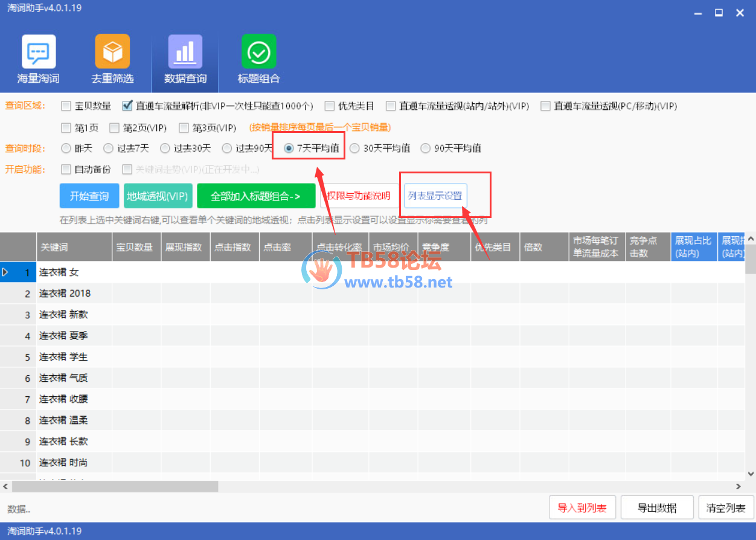Enable the 宝贝数量 checkbox
Image resolution: width=756 pixels, height=540 pixels.
[66, 106]
